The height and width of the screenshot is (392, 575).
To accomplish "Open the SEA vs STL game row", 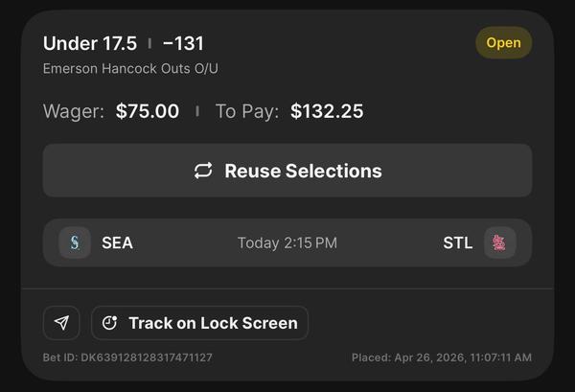I will 287,242.
